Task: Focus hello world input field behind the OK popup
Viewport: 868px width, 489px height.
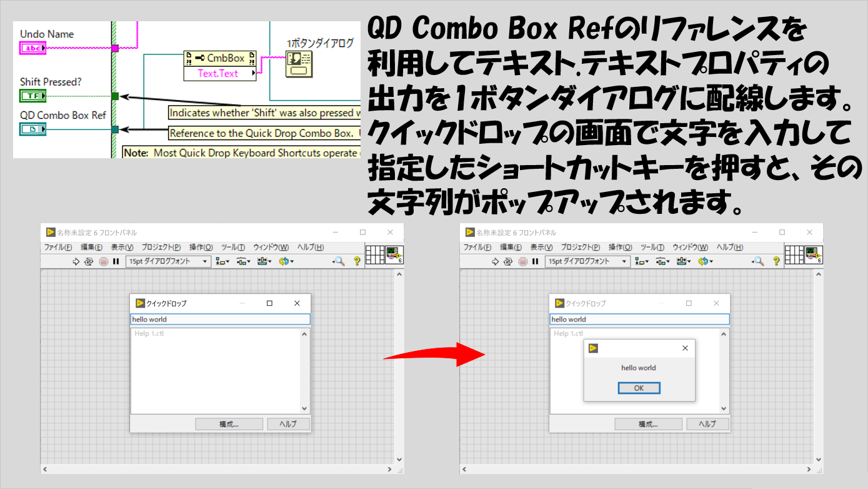Action: point(639,320)
